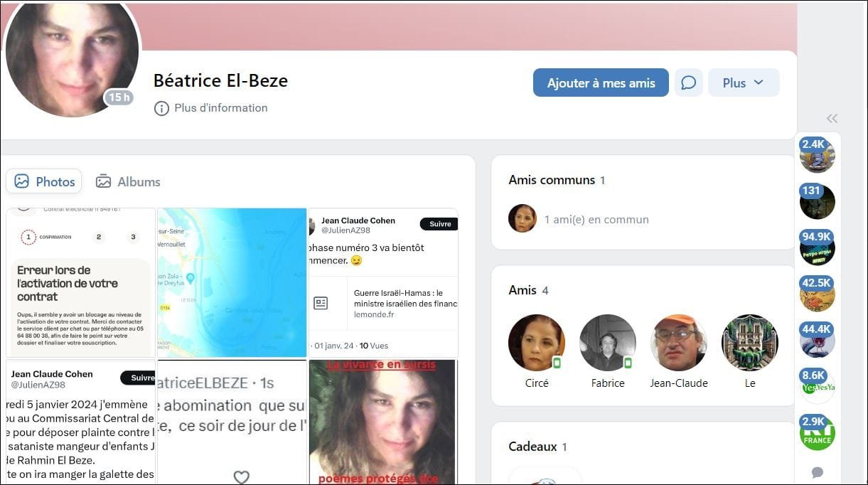Open Fabrice's friend avatar
This screenshot has height=485, width=868.
608,343
